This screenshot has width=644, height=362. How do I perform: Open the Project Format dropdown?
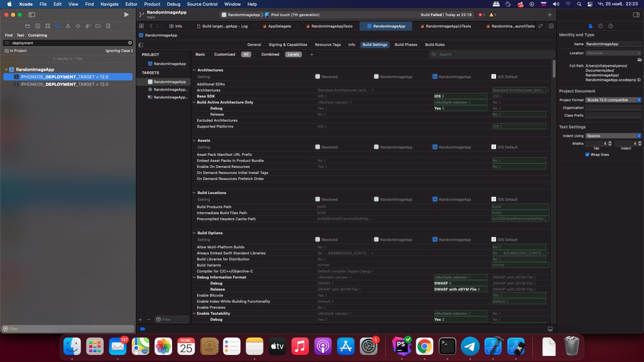(613, 100)
